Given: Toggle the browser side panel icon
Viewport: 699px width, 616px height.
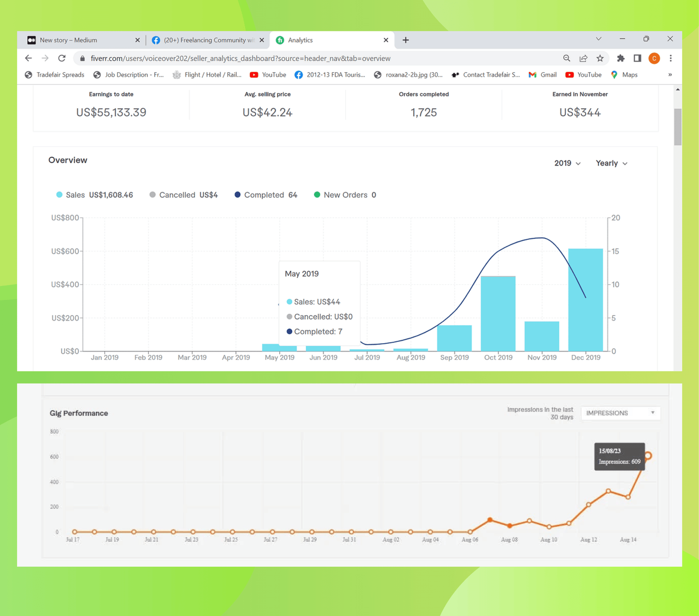Looking at the screenshot, I should (637, 58).
